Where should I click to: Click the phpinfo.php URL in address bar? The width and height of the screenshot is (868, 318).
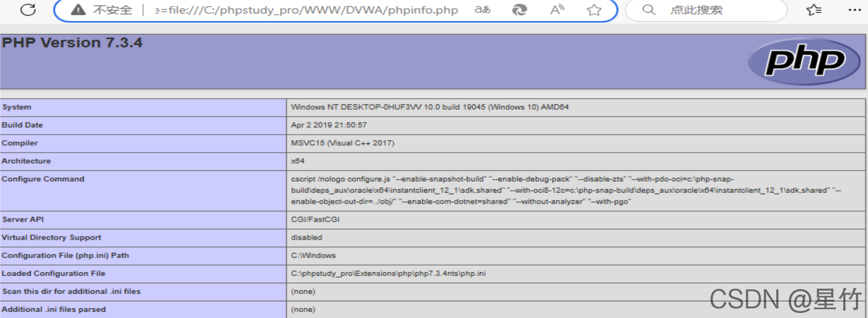tap(306, 10)
